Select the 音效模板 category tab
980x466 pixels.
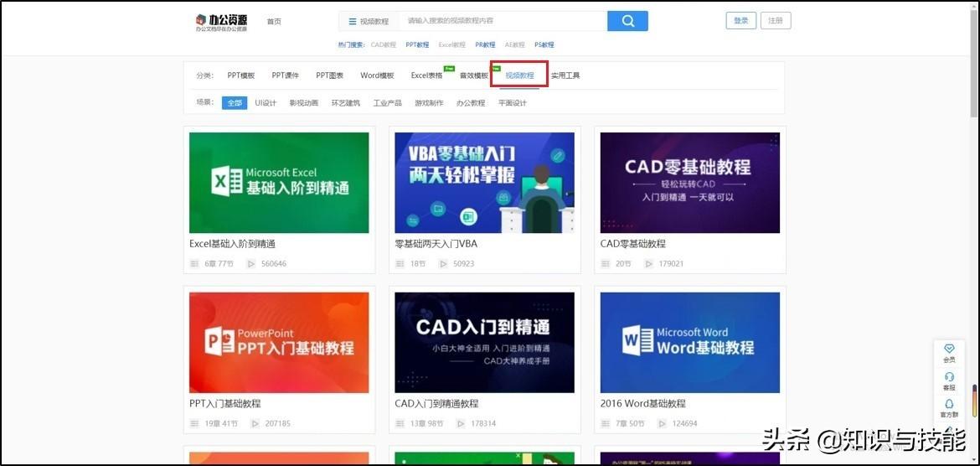[x=474, y=75]
